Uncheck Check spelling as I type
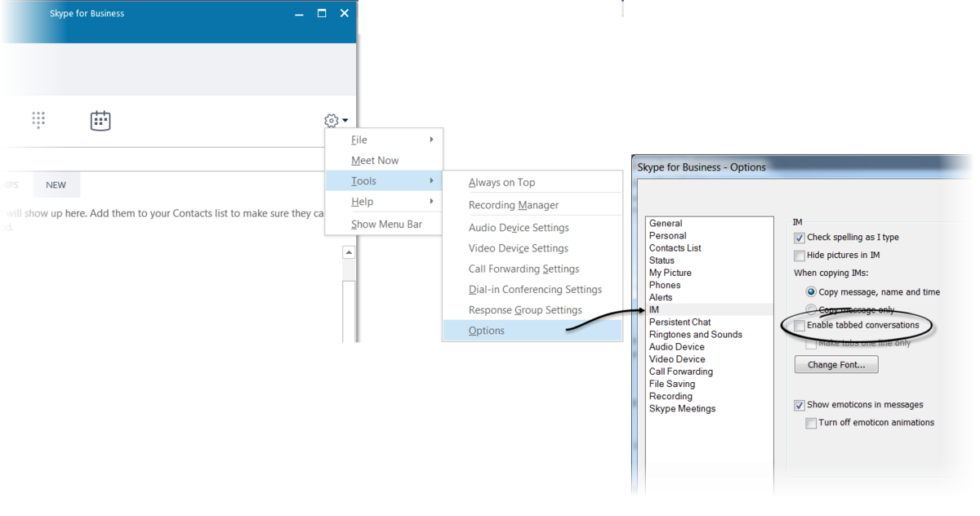The height and width of the screenshot is (516, 980). [800, 238]
